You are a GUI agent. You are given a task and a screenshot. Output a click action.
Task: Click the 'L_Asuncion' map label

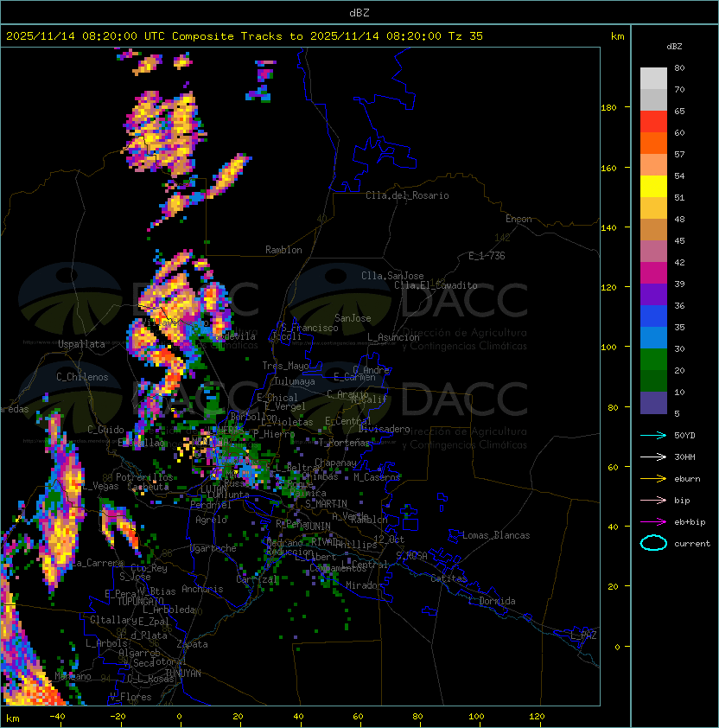(393, 337)
